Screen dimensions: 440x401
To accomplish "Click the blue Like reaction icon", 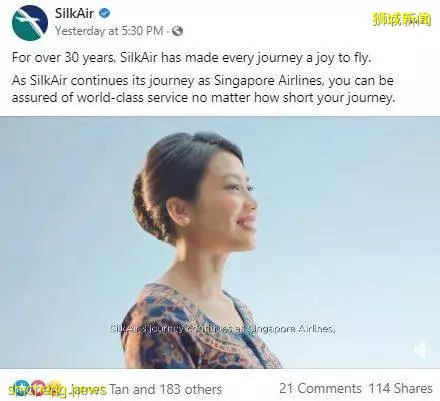I will (20, 387).
